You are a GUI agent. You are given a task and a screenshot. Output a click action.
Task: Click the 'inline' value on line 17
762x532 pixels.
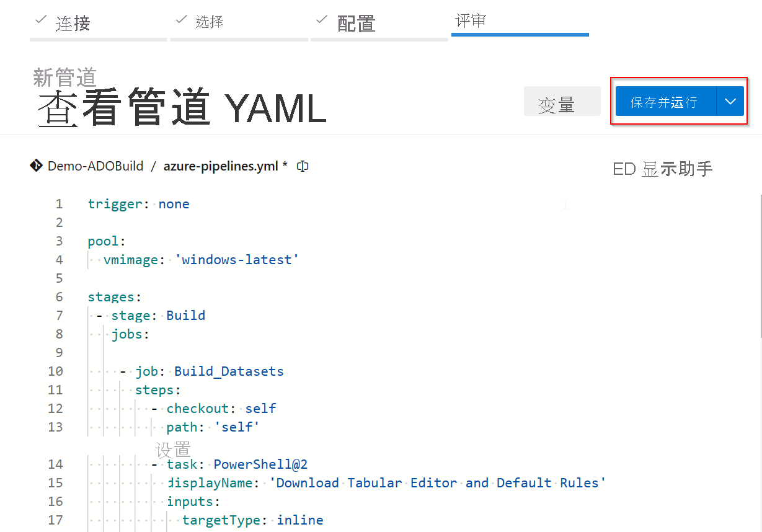click(300, 520)
